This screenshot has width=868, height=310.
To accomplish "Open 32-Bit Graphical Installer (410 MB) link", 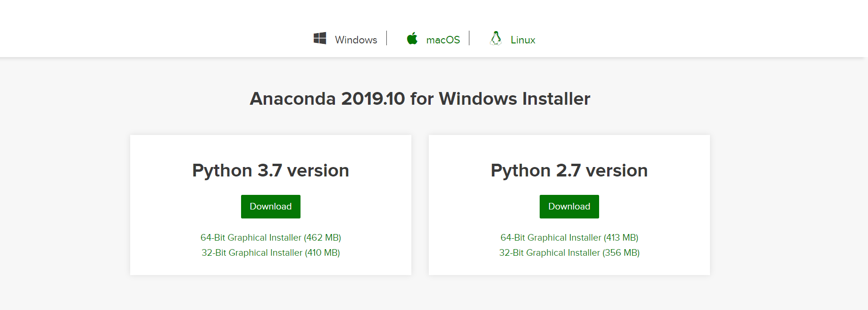I will [x=271, y=253].
